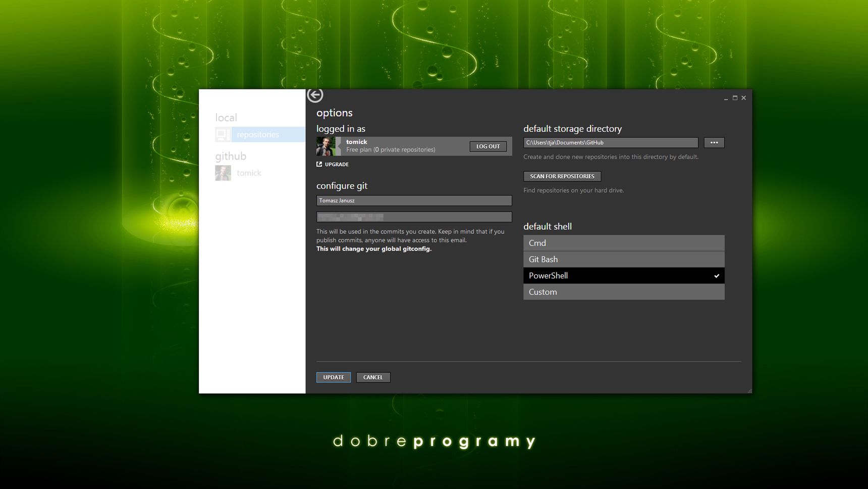
Task: Click 'default storage directory' heading
Action: pos(572,129)
